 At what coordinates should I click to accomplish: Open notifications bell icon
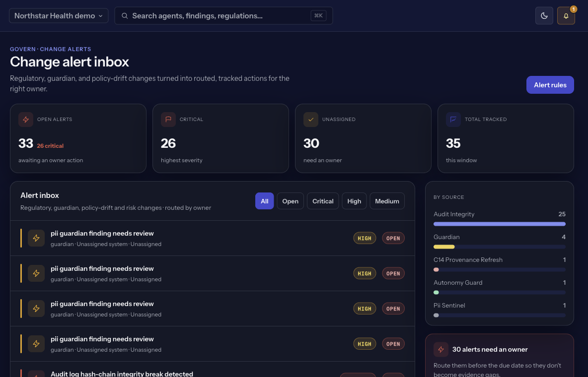pos(566,16)
